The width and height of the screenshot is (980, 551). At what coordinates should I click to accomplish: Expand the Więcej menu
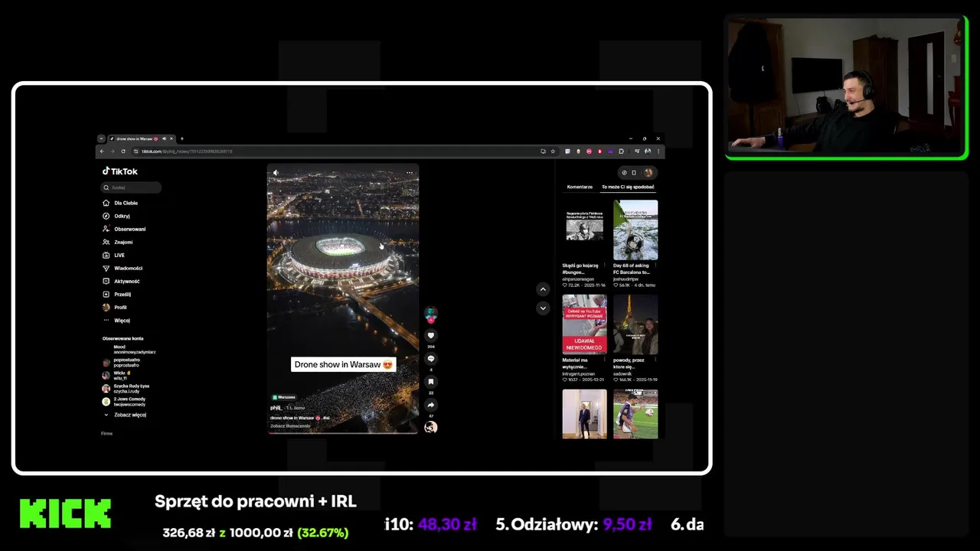point(116,320)
